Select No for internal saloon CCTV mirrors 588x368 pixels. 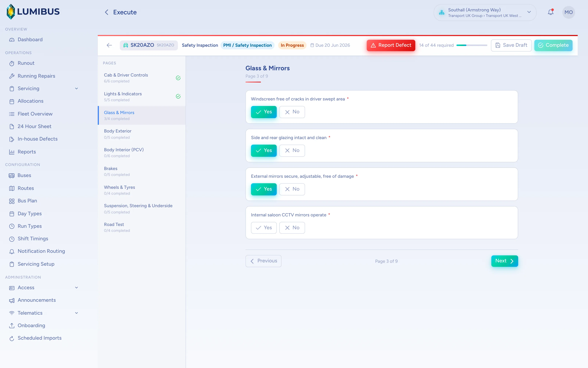[292, 228]
